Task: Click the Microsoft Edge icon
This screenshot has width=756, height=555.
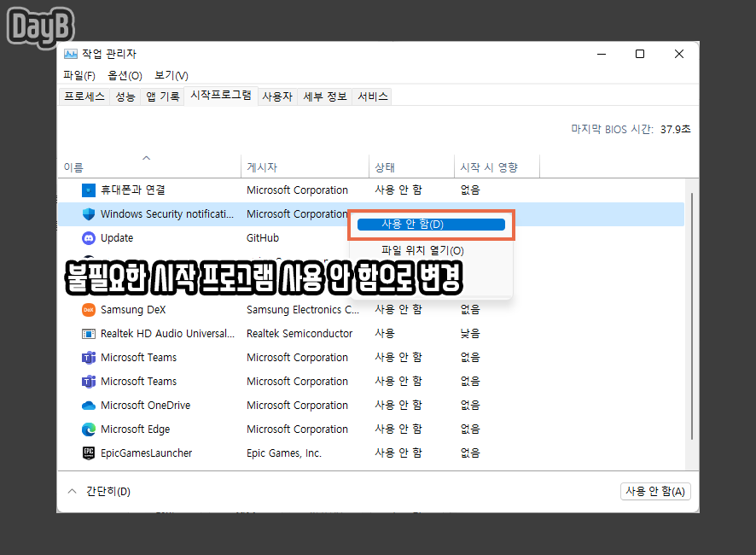Action: pos(89,429)
